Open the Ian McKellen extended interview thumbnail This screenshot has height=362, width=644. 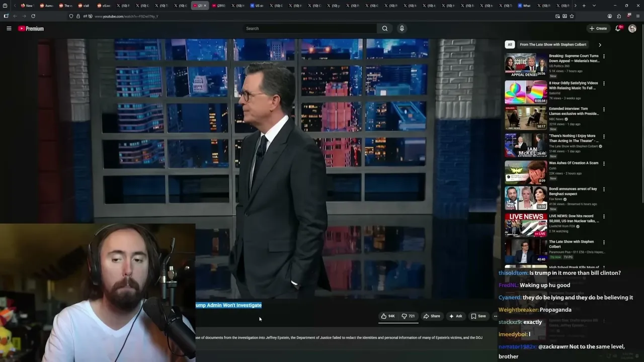[526, 145]
